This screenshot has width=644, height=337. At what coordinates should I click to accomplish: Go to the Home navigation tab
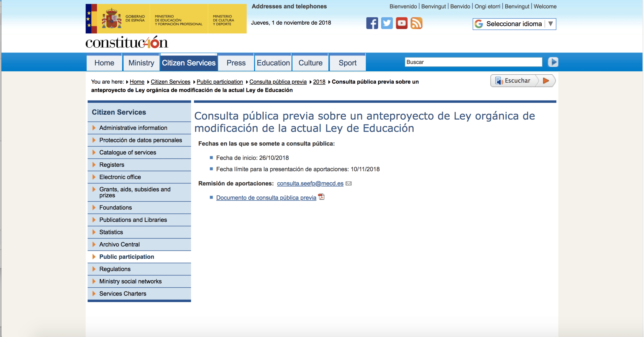point(104,63)
